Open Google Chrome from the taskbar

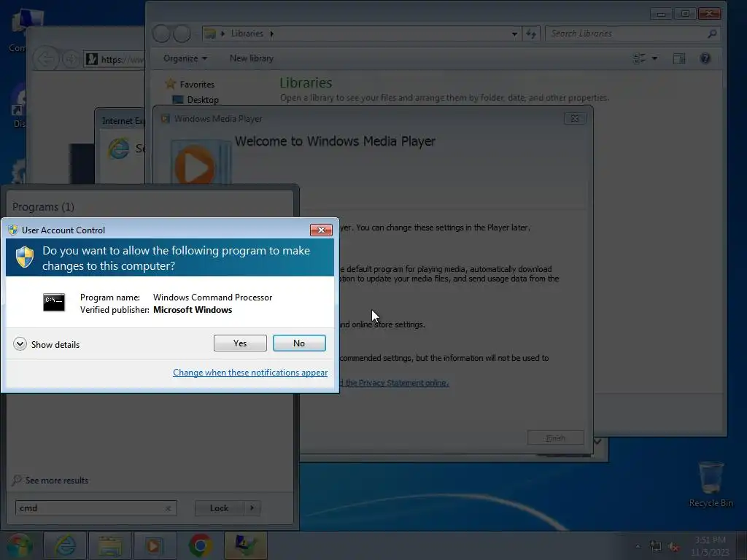tap(200, 545)
